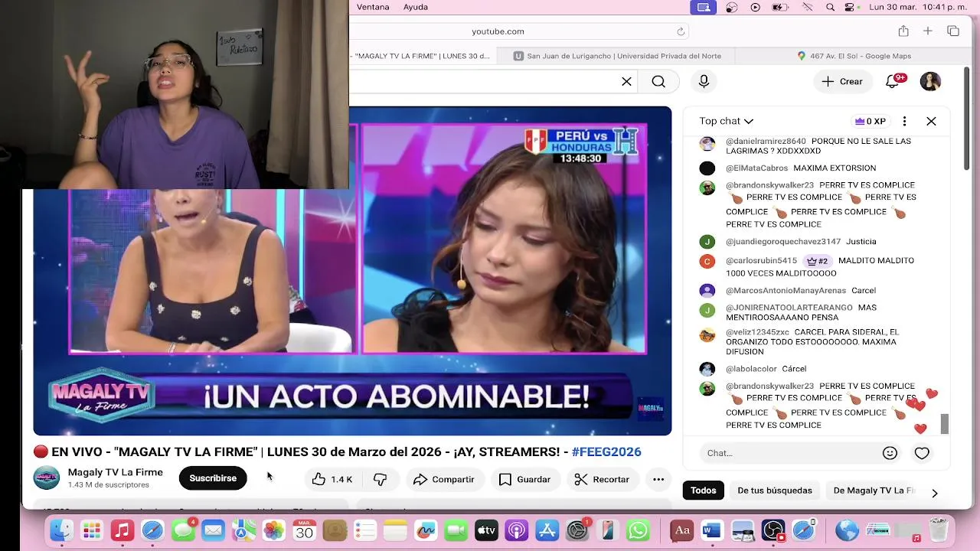Select the De Magaly TV La Firme chip
980x551 pixels.
coord(874,491)
